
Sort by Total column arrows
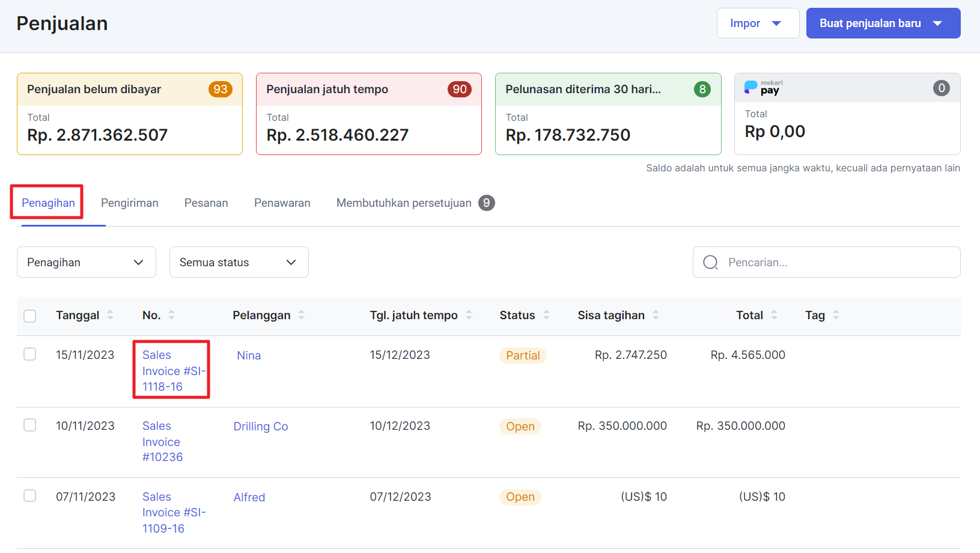click(x=774, y=315)
